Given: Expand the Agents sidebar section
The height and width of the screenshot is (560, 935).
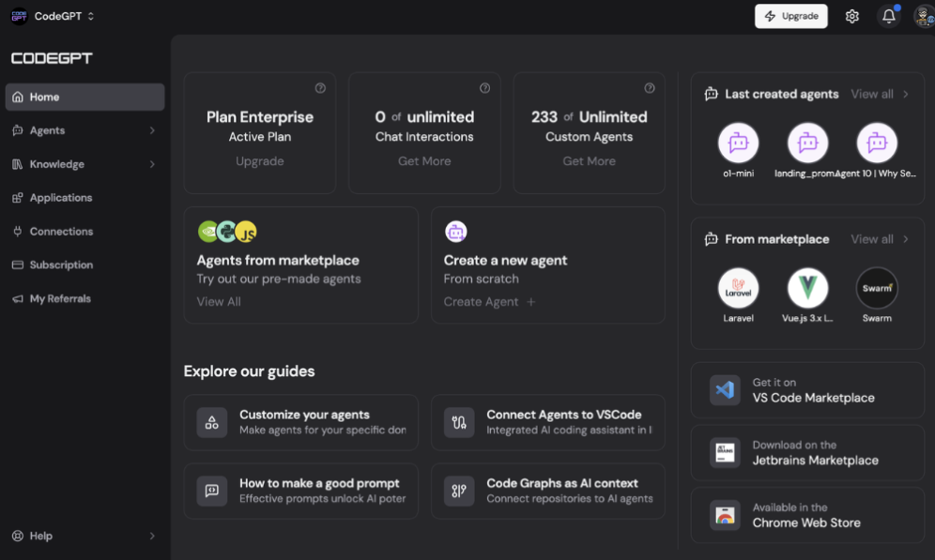Looking at the screenshot, I should click(x=84, y=130).
